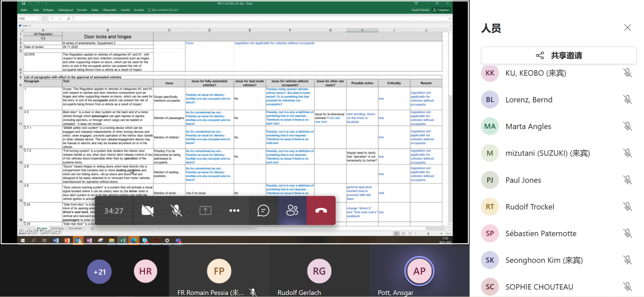Toggle the people panel icon

tap(292, 210)
